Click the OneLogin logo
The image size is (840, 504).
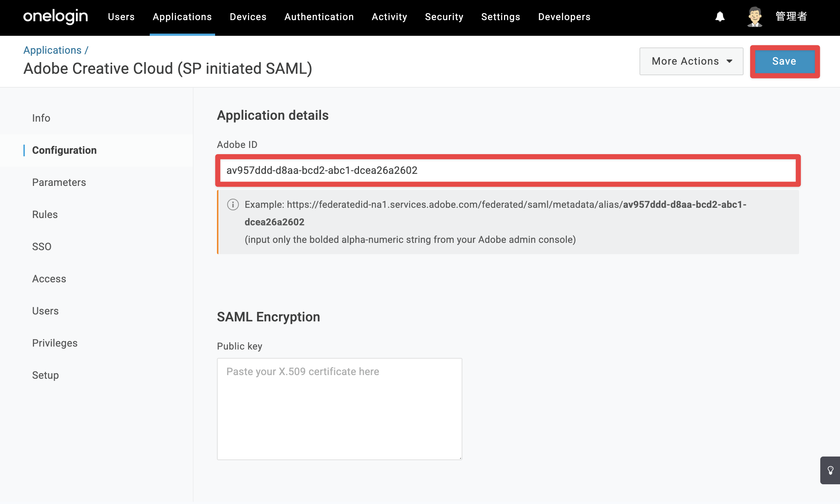tap(56, 17)
